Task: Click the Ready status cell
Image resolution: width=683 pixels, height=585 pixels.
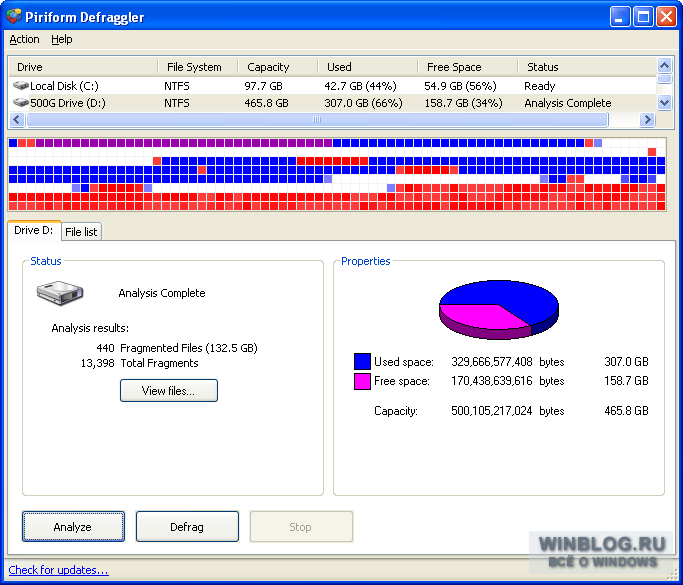Action: click(540, 86)
